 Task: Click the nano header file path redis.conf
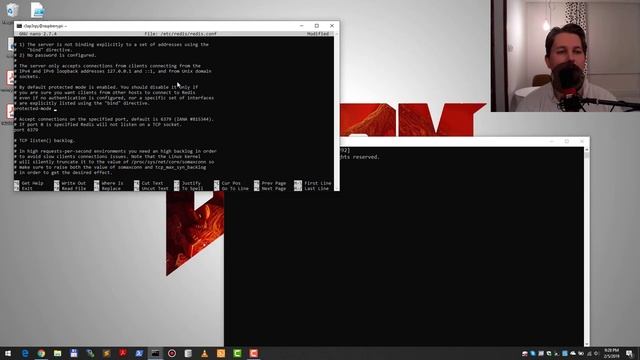coord(180,33)
